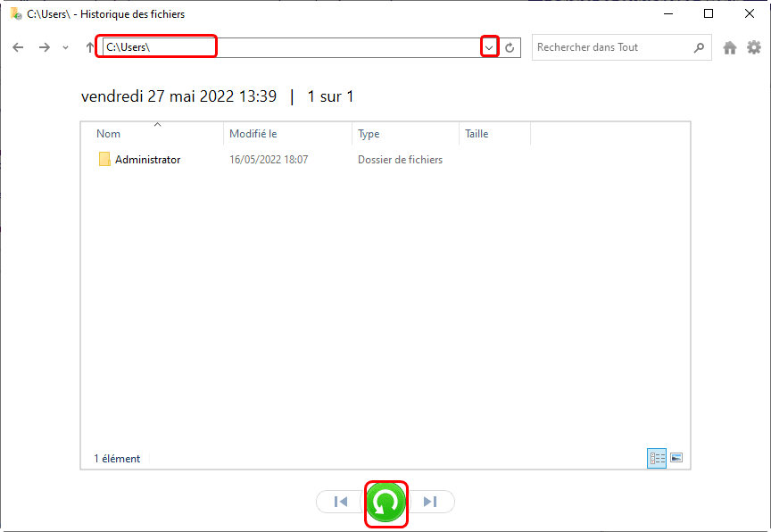This screenshot has height=532, width=771.
Task: Go to next backup version
Action: point(430,502)
